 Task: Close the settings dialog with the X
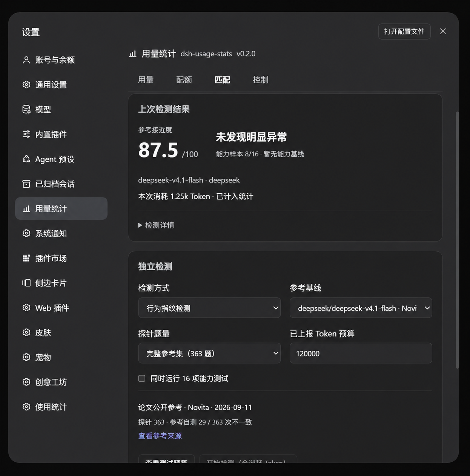pos(443,31)
